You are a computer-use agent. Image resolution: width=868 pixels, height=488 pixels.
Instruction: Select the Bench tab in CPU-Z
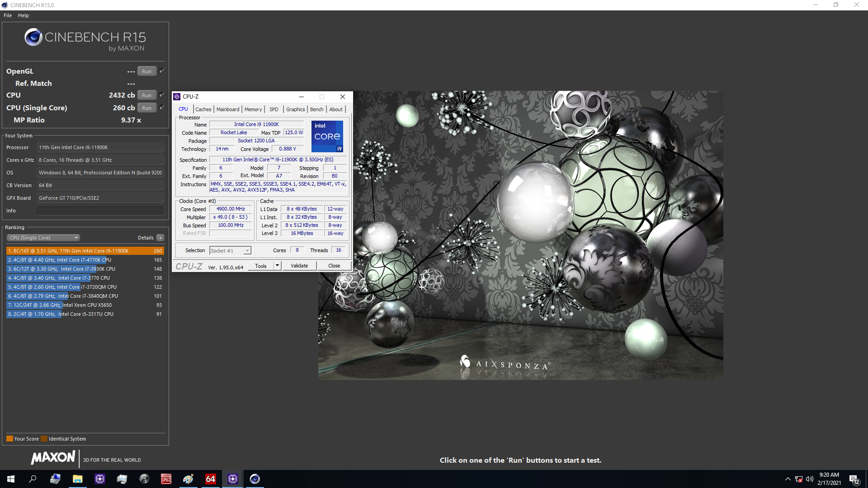click(316, 109)
